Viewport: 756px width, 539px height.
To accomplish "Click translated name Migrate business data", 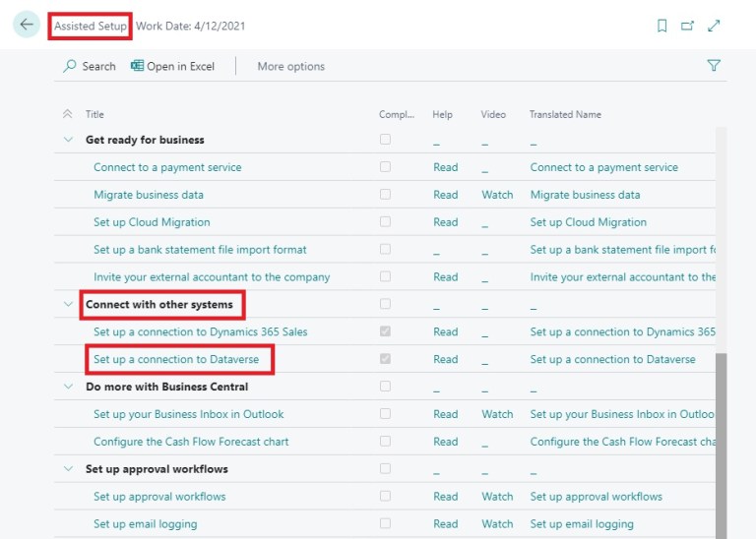I will tap(585, 195).
